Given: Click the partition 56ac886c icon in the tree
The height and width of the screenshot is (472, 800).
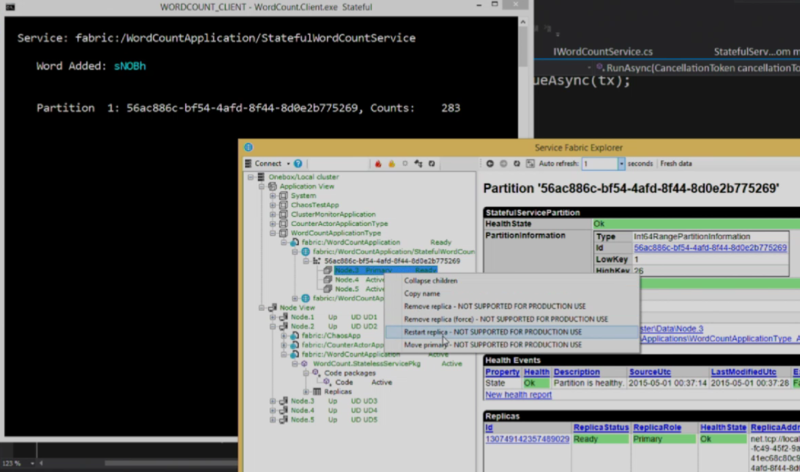Looking at the screenshot, I should [317, 261].
